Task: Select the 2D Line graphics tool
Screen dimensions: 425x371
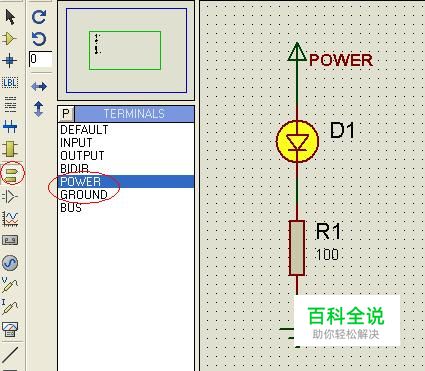Action: click(10, 354)
